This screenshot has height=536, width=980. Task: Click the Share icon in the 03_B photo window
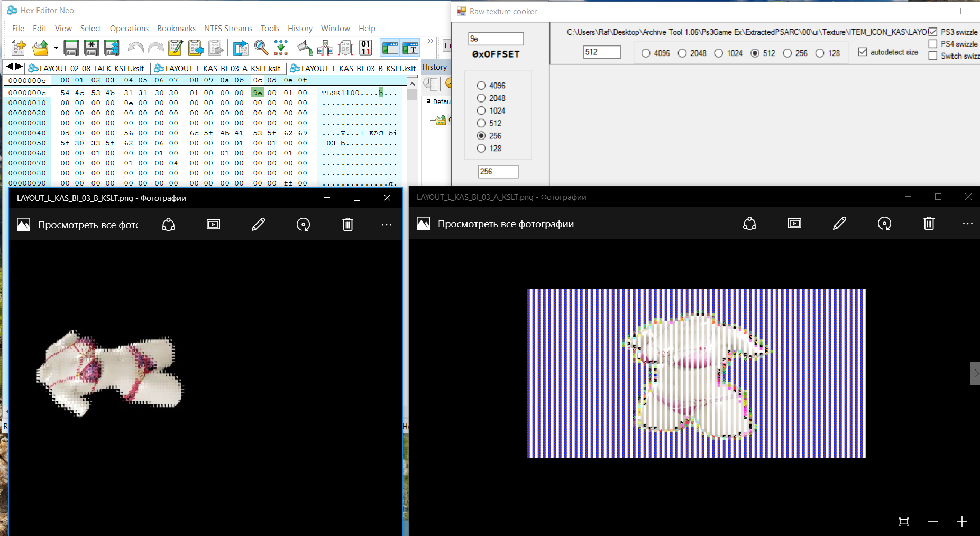[x=168, y=225]
